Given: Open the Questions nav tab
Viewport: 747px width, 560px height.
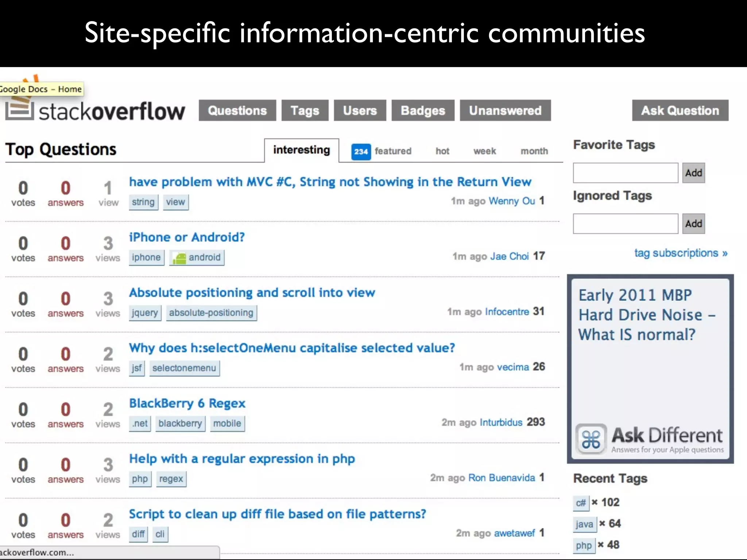Looking at the screenshot, I should 237,110.
